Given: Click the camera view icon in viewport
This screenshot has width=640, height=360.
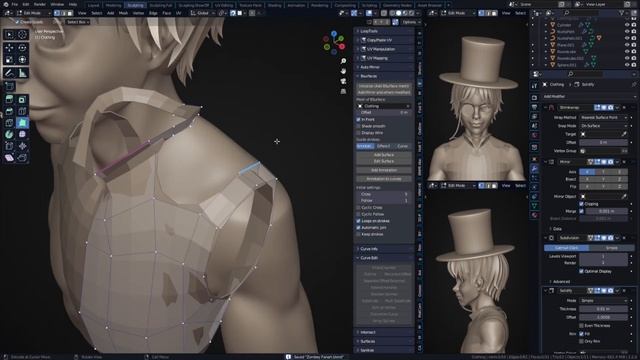Looking at the screenshot, I should pyautogui.click(x=343, y=81).
